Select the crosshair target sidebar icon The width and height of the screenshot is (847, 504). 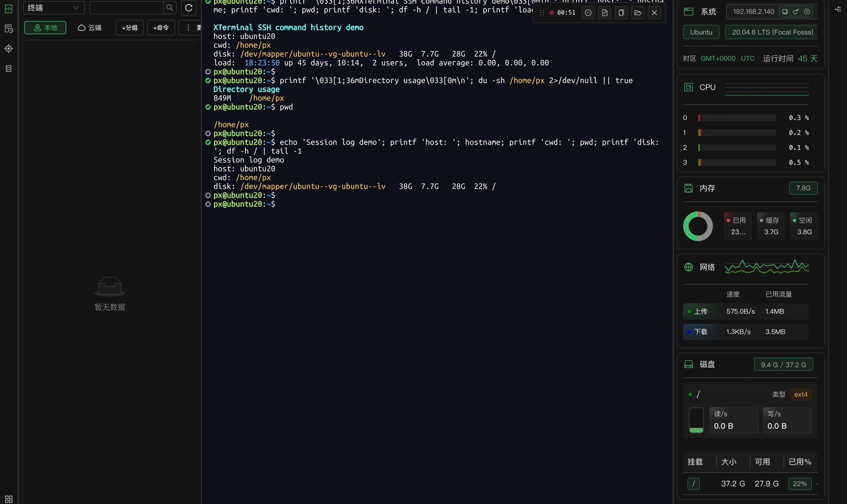point(9,49)
